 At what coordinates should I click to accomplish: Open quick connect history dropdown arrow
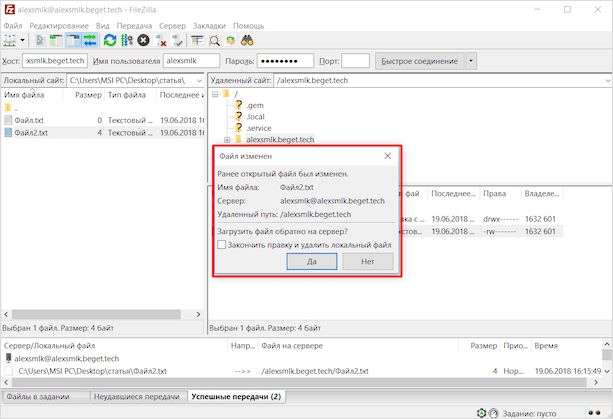[471, 61]
